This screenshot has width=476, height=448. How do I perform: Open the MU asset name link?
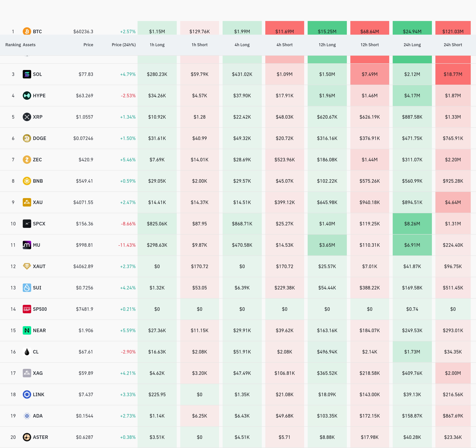[x=36, y=245]
